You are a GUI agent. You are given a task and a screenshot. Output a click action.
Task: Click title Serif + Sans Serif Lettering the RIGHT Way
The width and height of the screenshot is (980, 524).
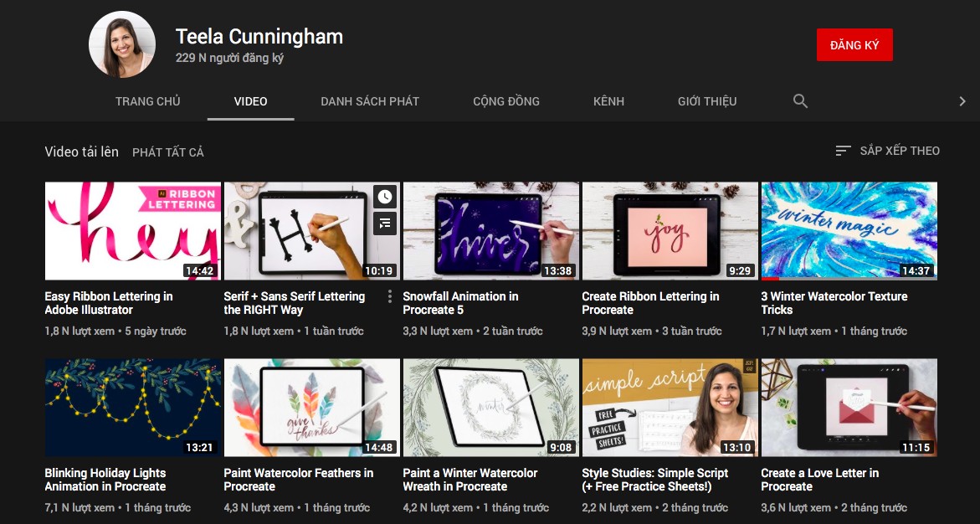click(x=295, y=303)
